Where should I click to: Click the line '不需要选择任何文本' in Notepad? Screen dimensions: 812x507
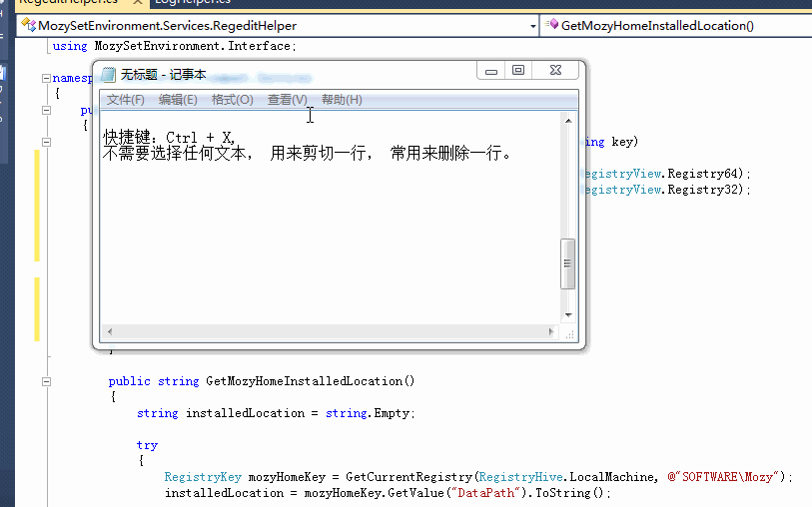177,153
